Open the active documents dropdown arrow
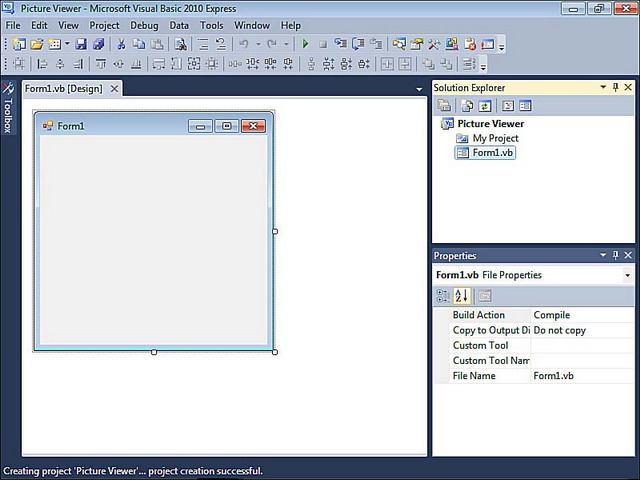The width and height of the screenshot is (640, 480). pos(419,89)
